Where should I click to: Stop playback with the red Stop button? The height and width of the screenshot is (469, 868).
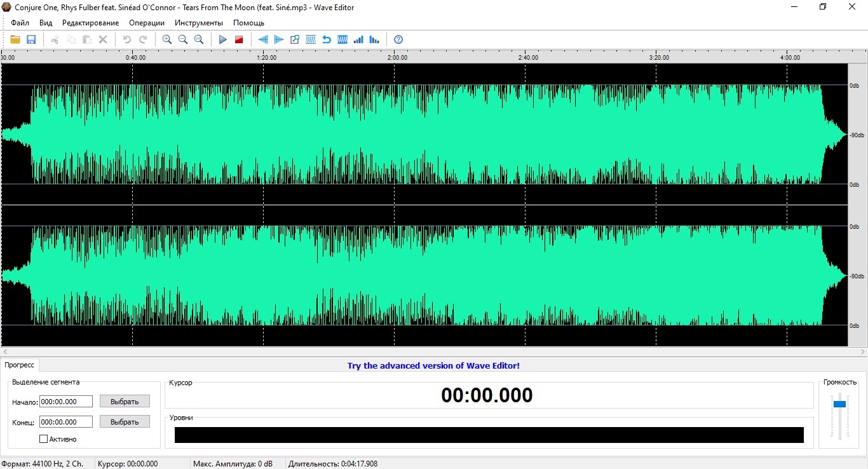(x=239, y=39)
